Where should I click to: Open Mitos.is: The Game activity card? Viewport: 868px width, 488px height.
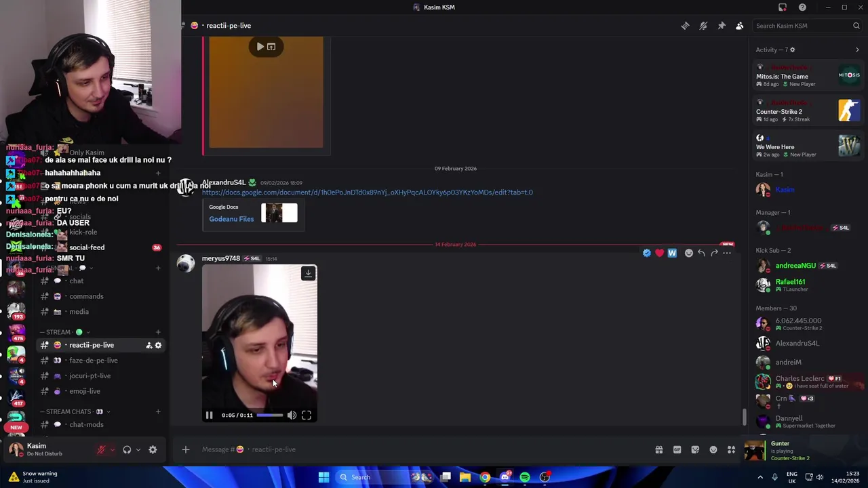[x=808, y=75]
